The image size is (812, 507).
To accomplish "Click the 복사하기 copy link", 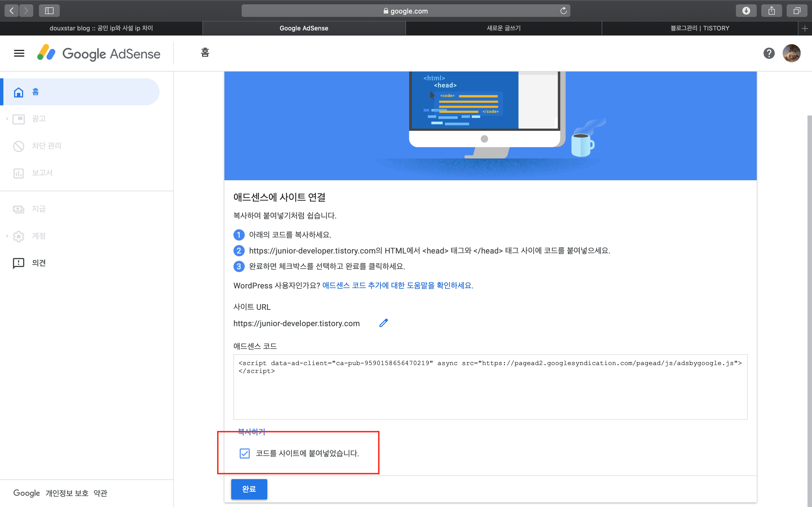I will click(x=251, y=432).
